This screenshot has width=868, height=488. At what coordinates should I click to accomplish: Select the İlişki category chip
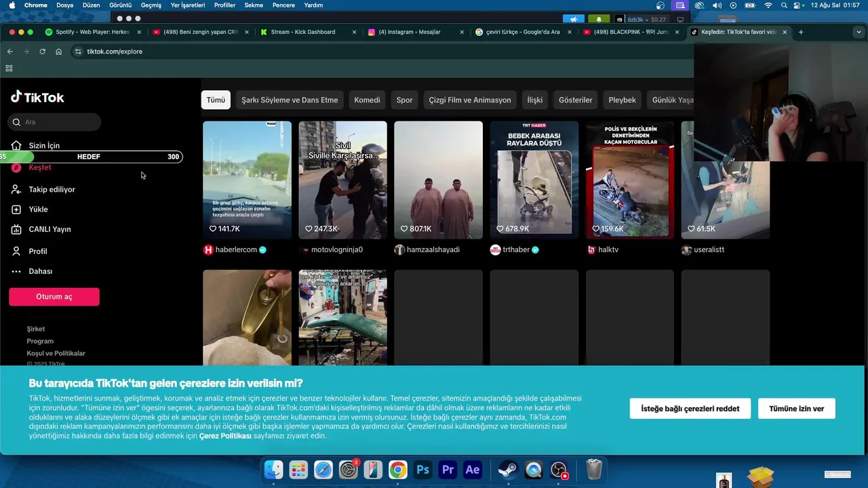tap(535, 100)
